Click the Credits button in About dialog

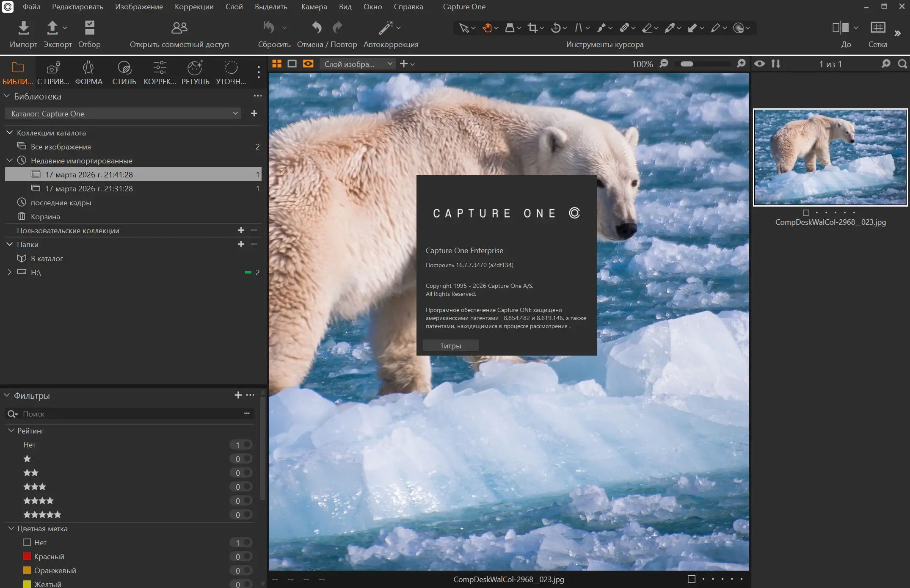tap(450, 345)
